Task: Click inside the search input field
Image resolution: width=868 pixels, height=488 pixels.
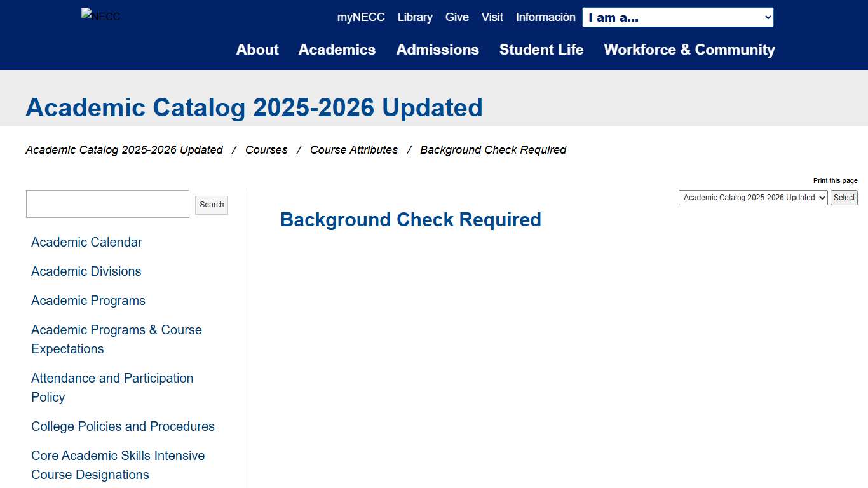Action: point(107,203)
